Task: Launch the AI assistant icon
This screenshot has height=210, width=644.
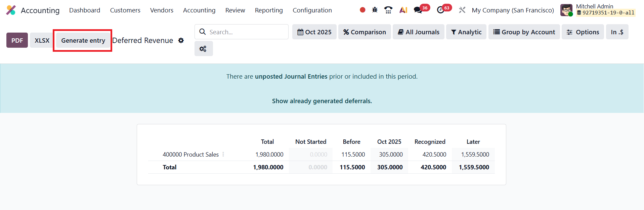Action: [403, 10]
